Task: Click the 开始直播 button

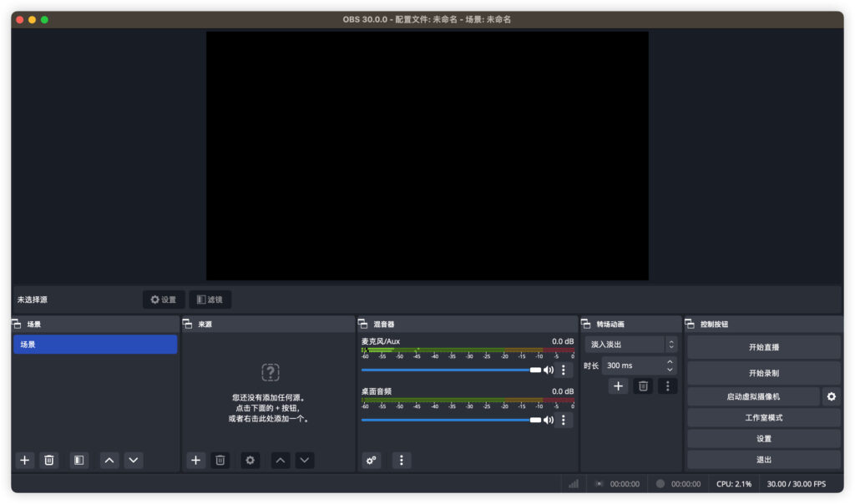Action: tap(763, 347)
